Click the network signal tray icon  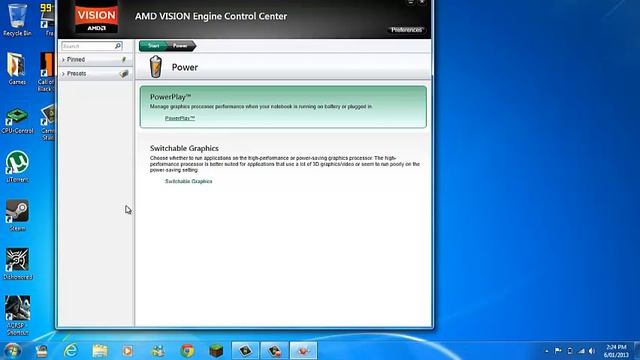coord(581,351)
